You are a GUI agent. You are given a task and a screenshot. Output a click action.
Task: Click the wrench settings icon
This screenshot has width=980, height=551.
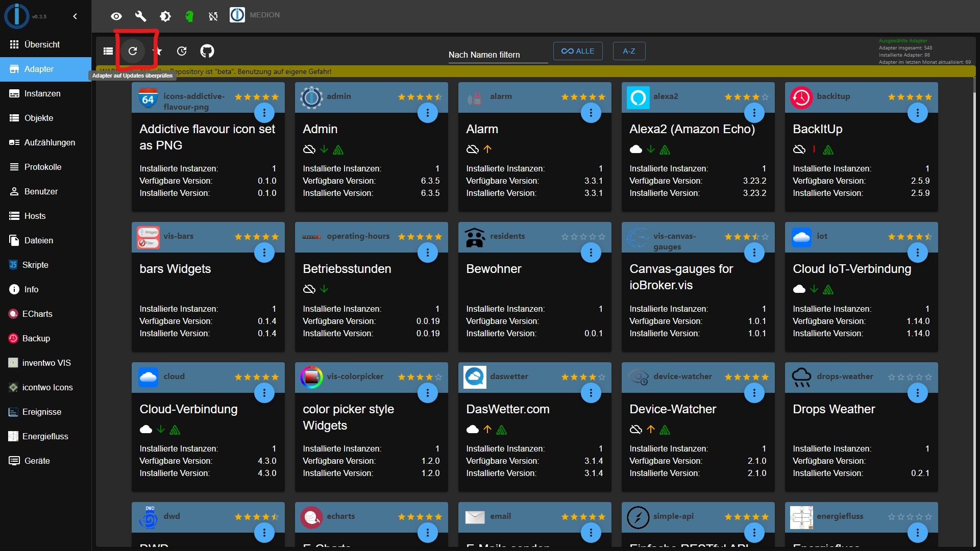tap(140, 16)
